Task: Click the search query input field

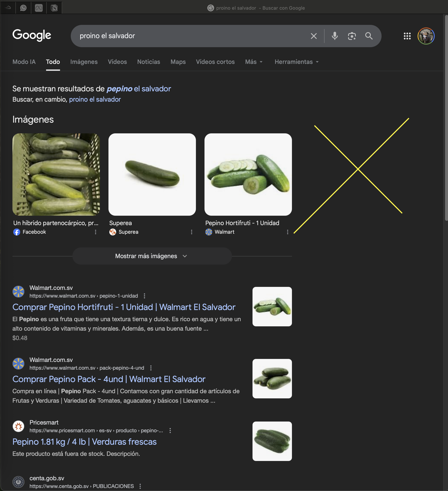Action: click(190, 36)
